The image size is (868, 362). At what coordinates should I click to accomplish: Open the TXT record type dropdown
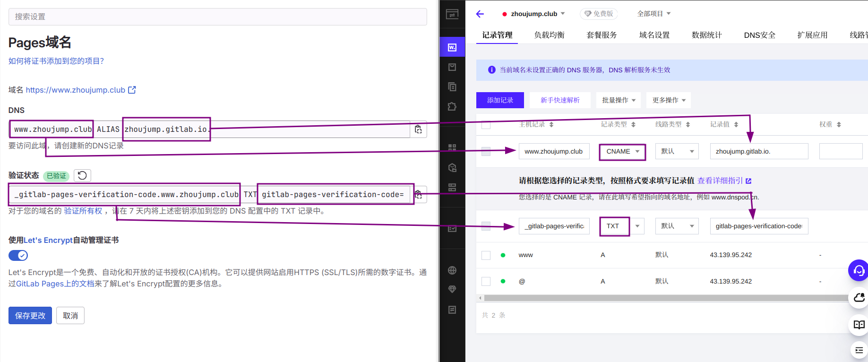(x=622, y=226)
